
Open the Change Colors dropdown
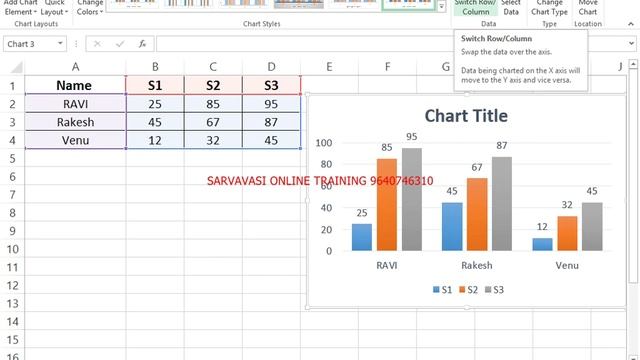90,8
